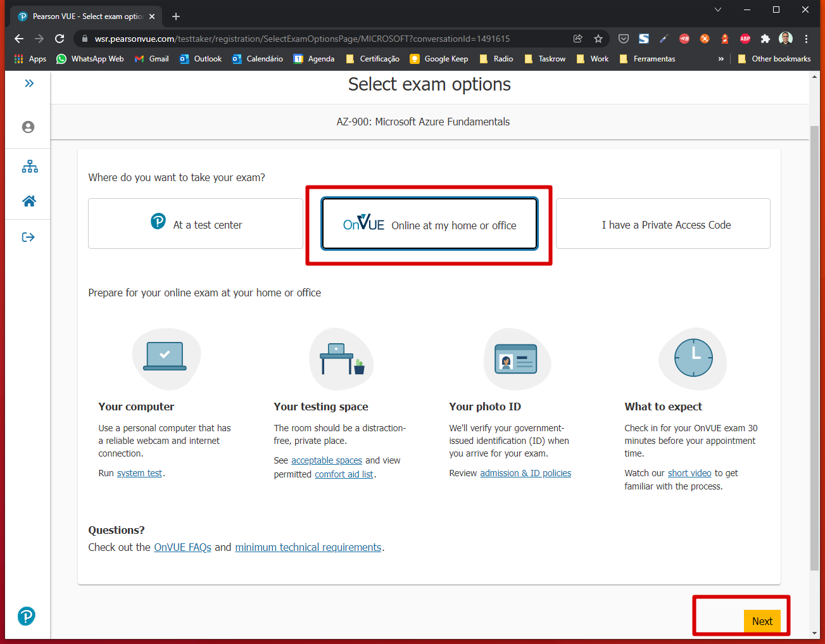This screenshot has height=644, width=825.
Task: Open the Apps bookmark shortcut
Action: (x=30, y=59)
